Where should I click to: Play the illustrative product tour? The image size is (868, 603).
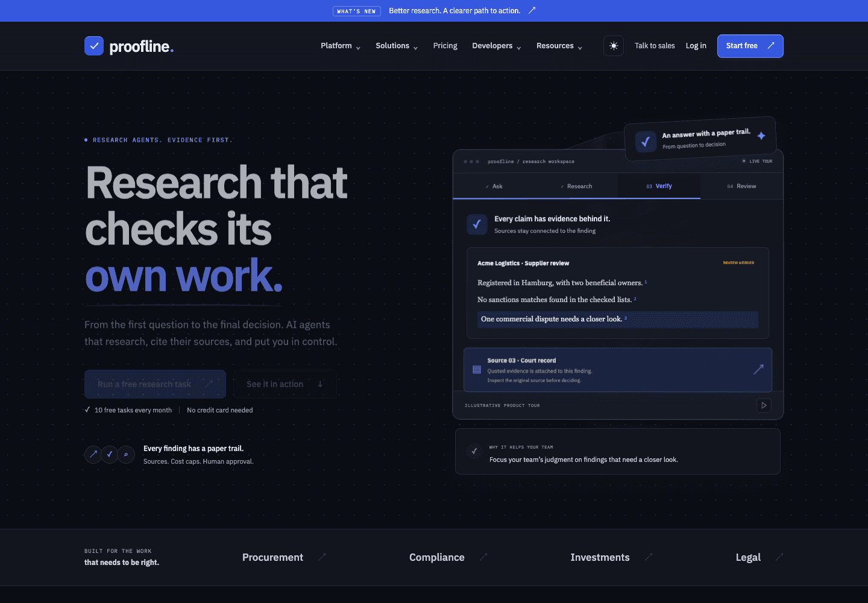(x=764, y=405)
